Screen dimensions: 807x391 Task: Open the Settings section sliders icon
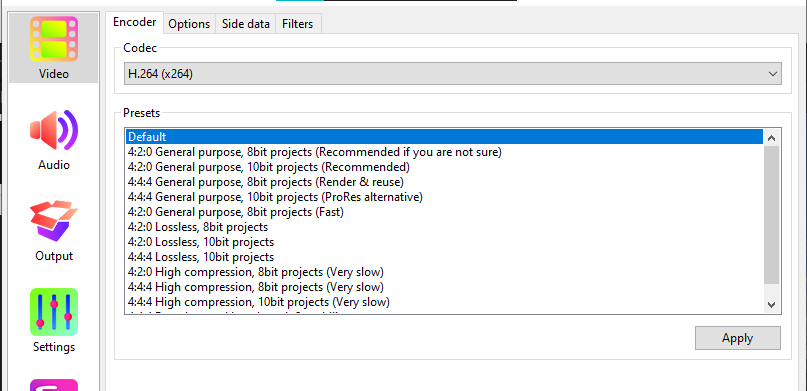(54, 312)
